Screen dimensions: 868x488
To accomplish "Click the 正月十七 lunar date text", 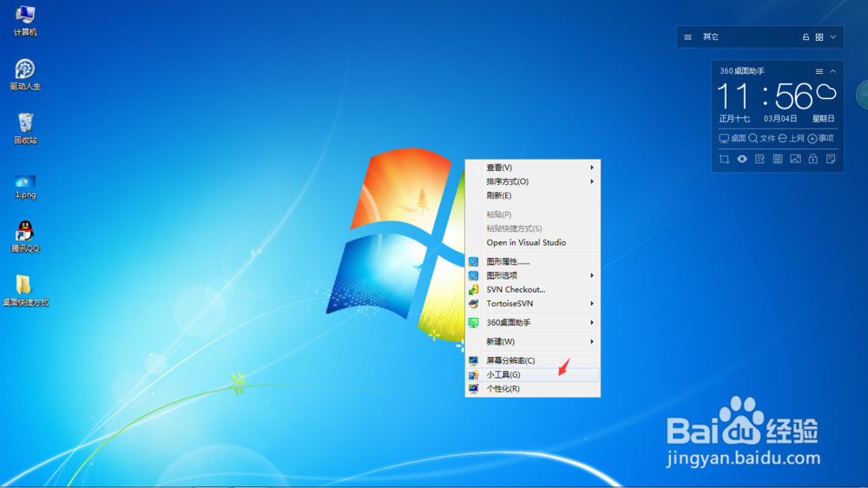I will 734,119.
